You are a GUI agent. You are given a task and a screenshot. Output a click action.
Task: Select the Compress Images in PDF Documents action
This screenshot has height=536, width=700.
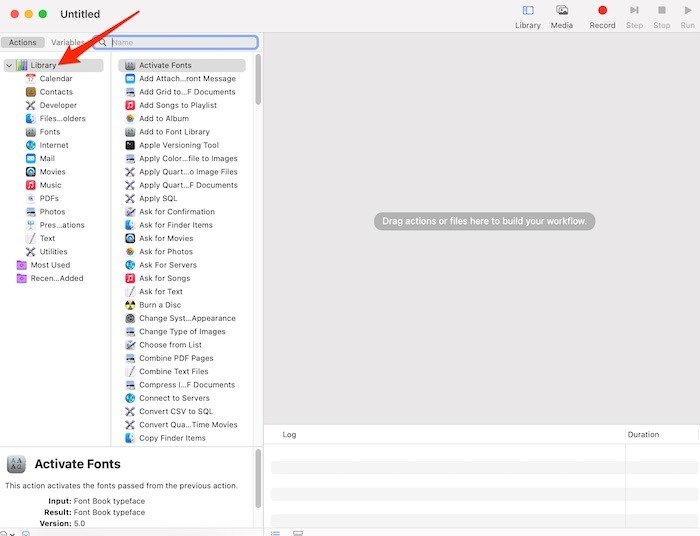point(182,385)
